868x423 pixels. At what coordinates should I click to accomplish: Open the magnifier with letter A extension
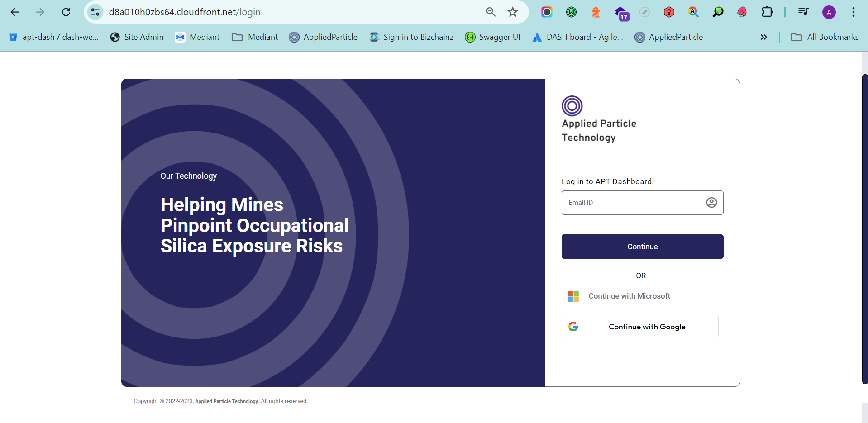click(x=693, y=12)
